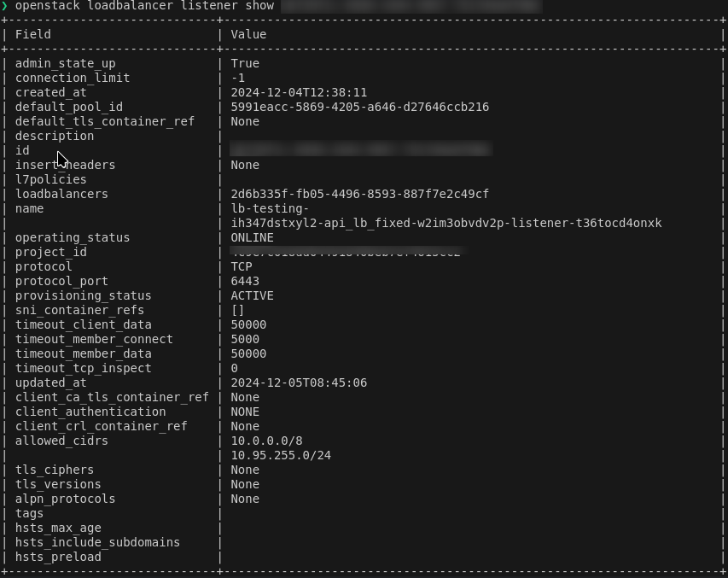Click the default_pool_id UUID value
The height and width of the screenshot is (578, 728).
[x=359, y=107]
